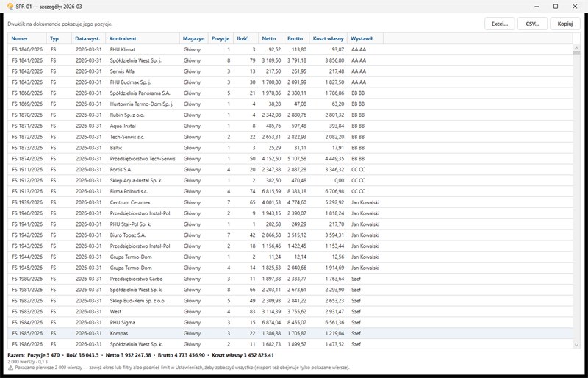Sort by Wystawił column header

click(365, 38)
